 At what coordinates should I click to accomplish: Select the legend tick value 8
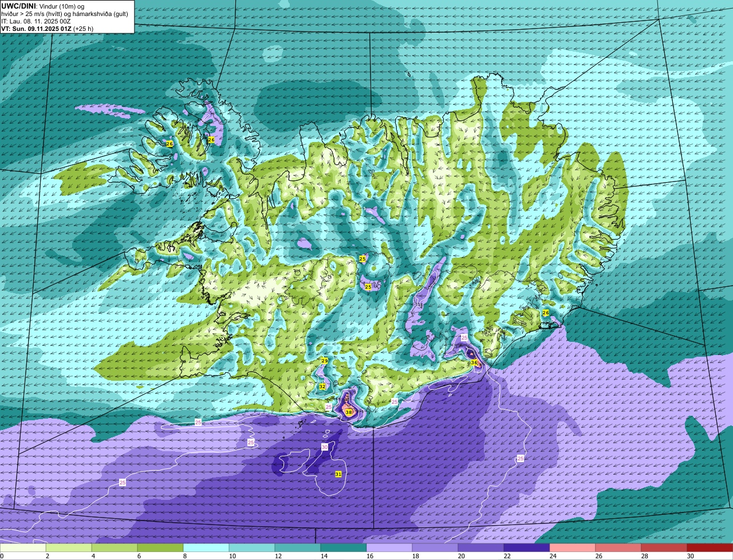pyautogui.click(x=185, y=556)
